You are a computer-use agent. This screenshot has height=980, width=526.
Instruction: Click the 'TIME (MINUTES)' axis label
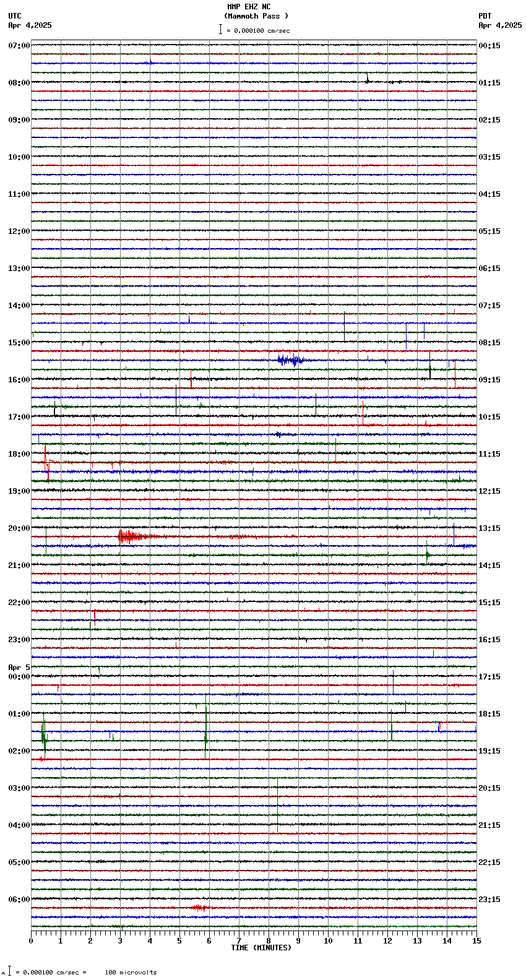[261, 948]
